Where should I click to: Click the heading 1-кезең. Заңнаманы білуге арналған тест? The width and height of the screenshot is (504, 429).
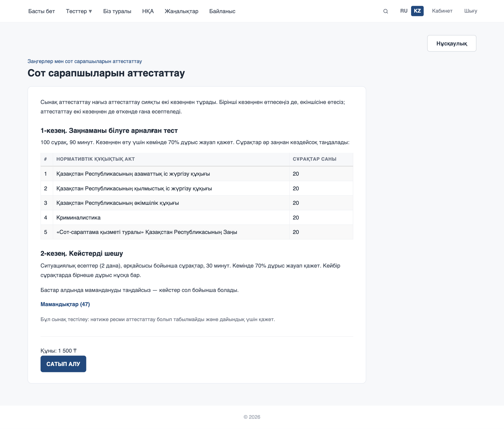pos(109,130)
